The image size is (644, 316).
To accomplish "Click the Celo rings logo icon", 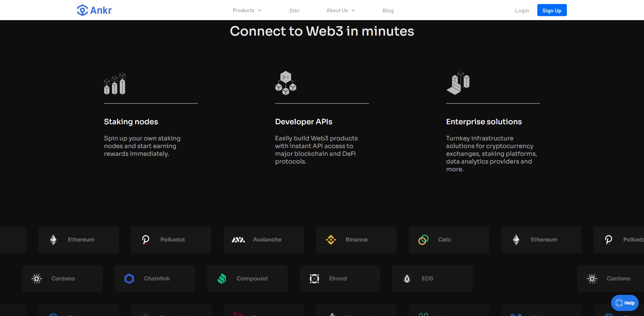I will (423, 240).
